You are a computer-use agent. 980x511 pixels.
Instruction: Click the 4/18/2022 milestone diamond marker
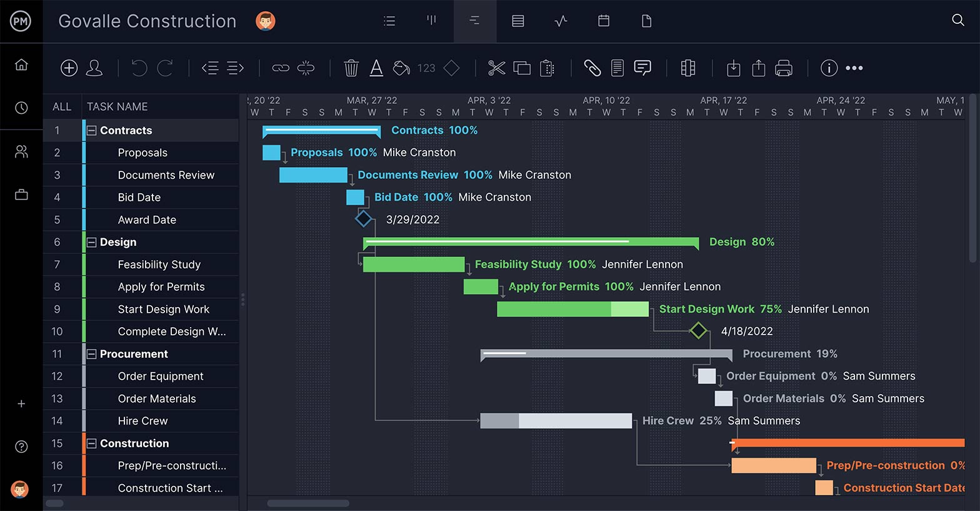pos(698,331)
